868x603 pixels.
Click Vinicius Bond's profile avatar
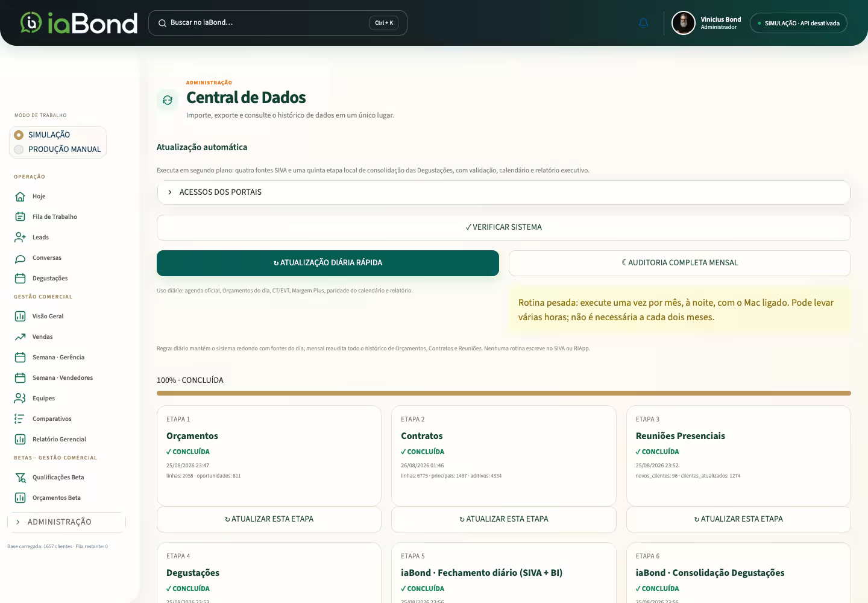click(x=684, y=23)
